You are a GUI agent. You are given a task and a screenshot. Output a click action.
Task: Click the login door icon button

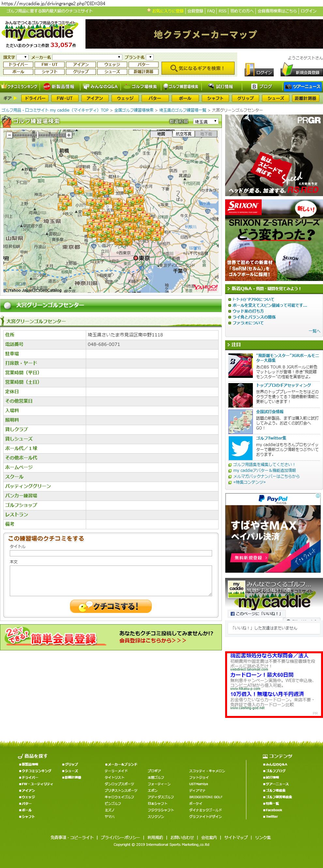point(259,70)
